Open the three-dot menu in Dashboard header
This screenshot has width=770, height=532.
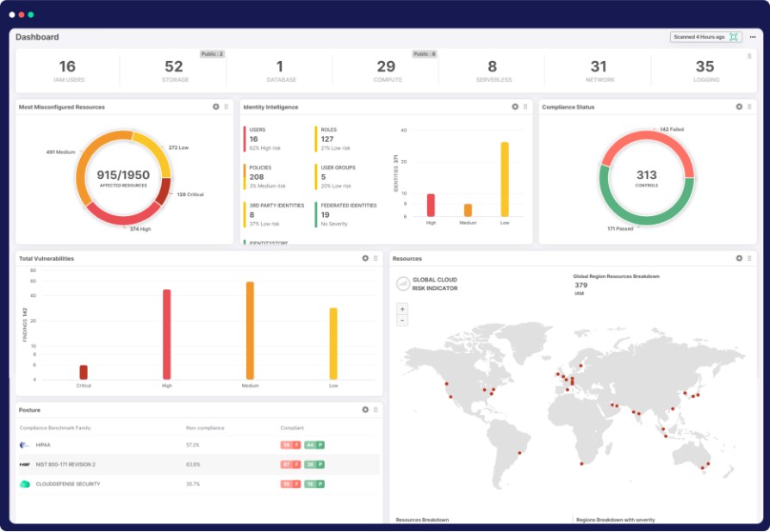pos(752,37)
